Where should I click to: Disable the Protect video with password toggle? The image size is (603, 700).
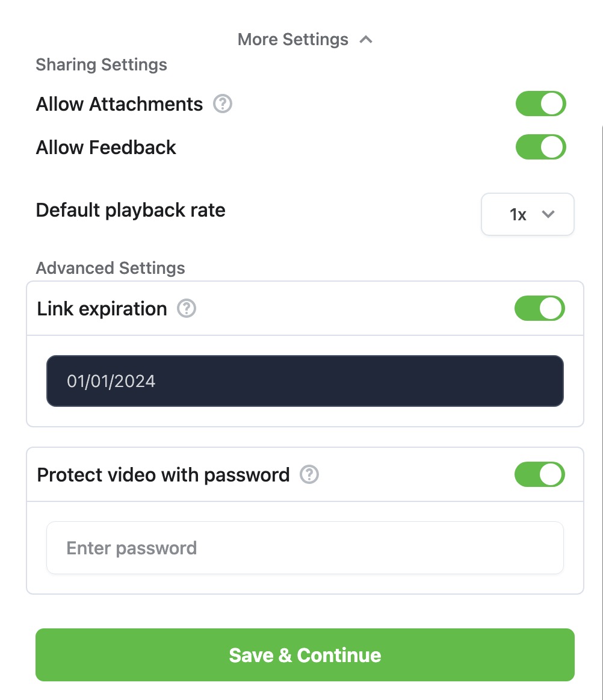click(x=540, y=474)
